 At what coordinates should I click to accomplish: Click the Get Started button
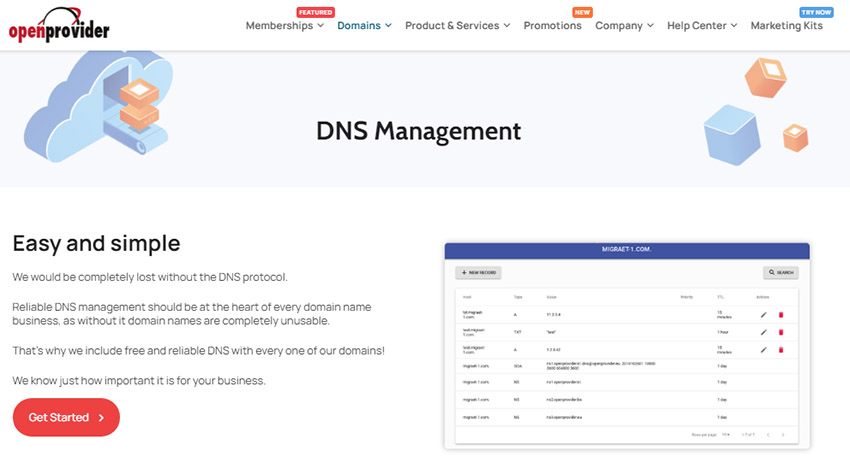click(x=66, y=417)
